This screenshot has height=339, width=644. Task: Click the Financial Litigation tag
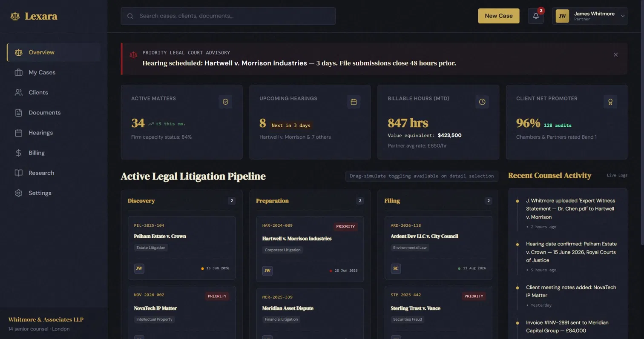pyautogui.click(x=281, y=319)
